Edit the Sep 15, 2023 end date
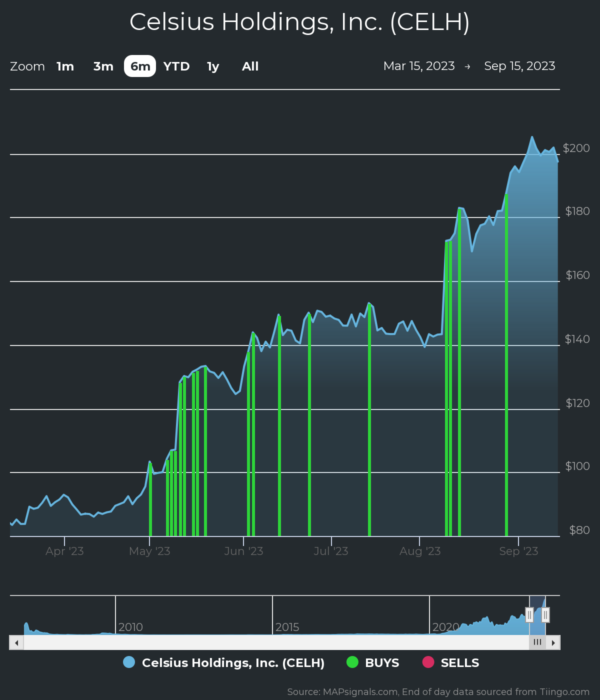 pos(519,66)
